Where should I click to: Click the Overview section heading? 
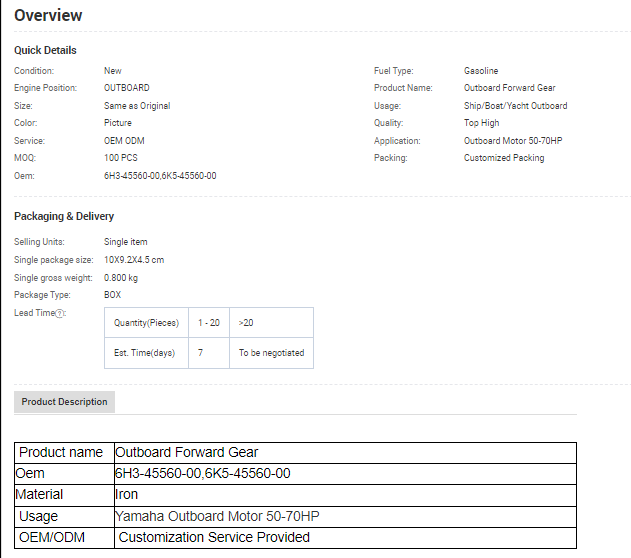click(x=48, y=16)
